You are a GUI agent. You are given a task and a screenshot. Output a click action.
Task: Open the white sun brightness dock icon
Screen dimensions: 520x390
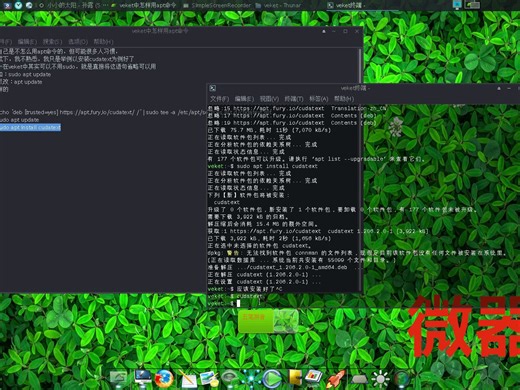[380, 379]
